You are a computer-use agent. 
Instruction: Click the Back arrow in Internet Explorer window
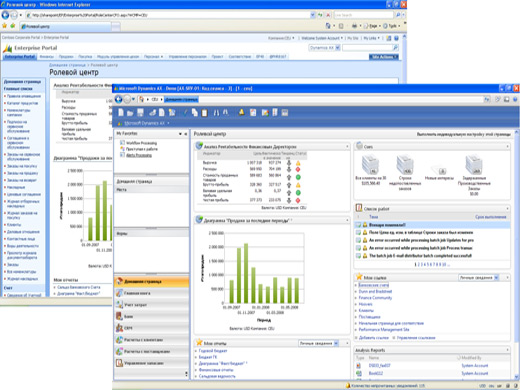click(5, 15)
